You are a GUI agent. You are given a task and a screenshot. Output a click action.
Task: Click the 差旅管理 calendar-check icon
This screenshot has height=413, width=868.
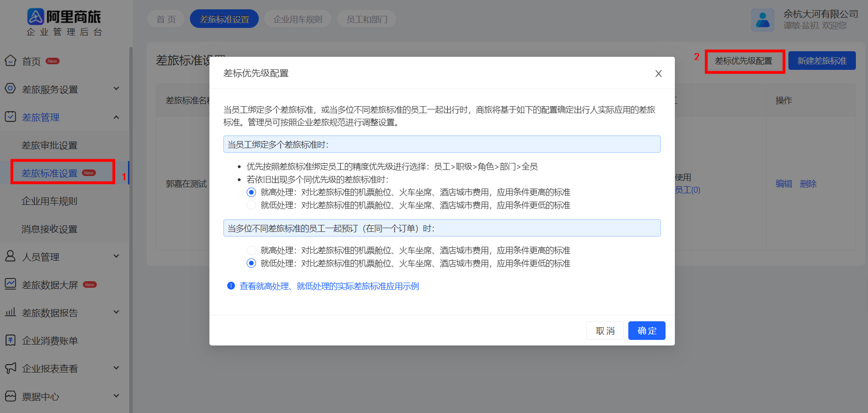(10, 116)
